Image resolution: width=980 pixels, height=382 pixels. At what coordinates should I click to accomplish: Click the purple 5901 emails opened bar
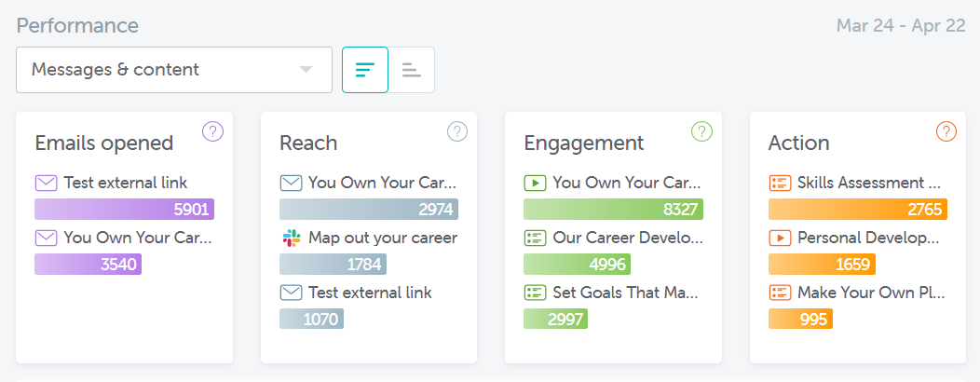[x=124, y=210]
